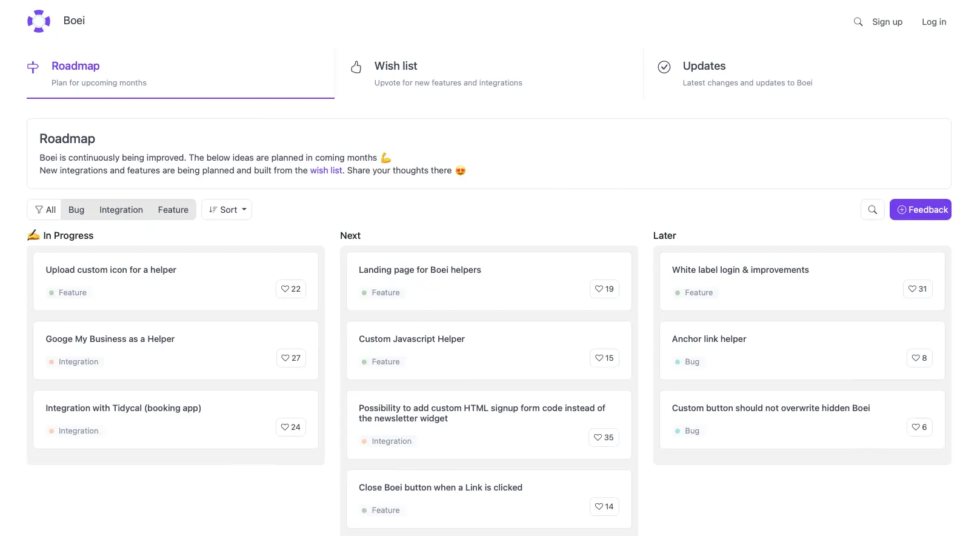Click the Log in link
980x536 pixels.
point(934,22)
